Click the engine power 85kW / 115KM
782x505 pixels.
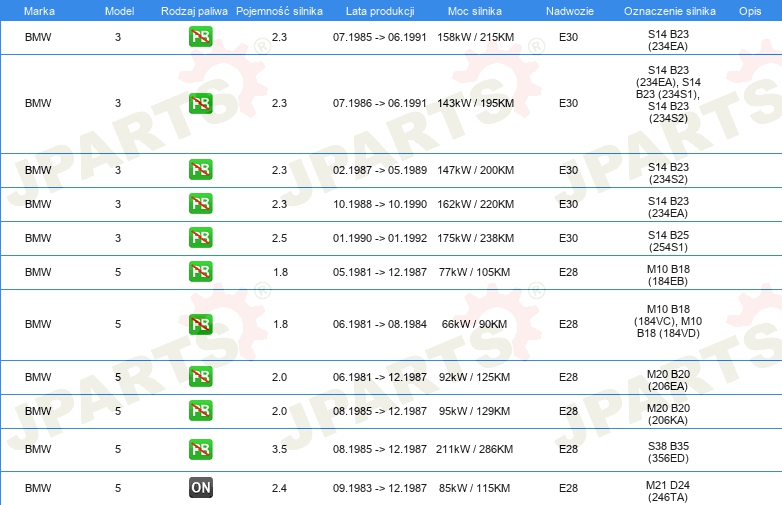pos(474,488)
